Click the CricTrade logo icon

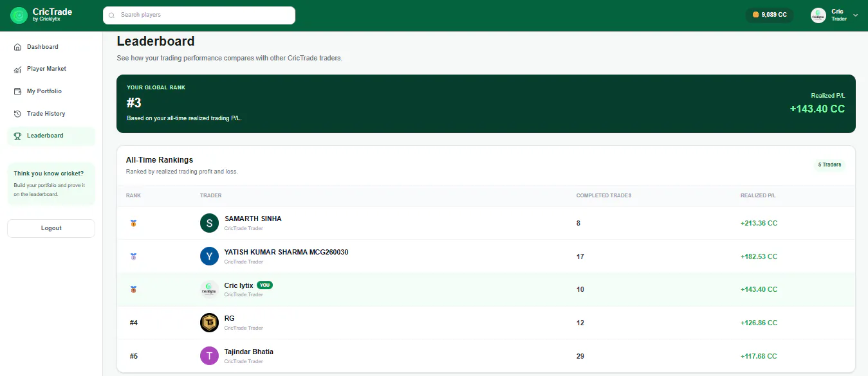19,15
